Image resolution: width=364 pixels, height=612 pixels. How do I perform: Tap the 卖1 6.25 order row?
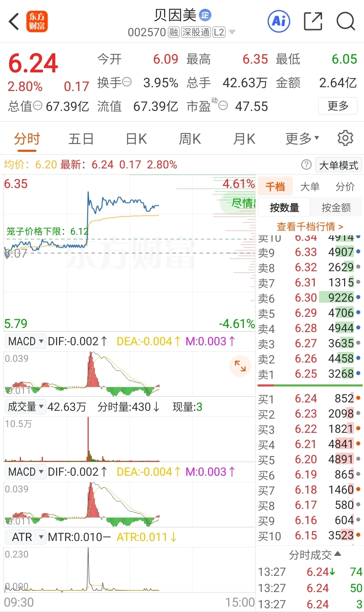click(310, 374)
